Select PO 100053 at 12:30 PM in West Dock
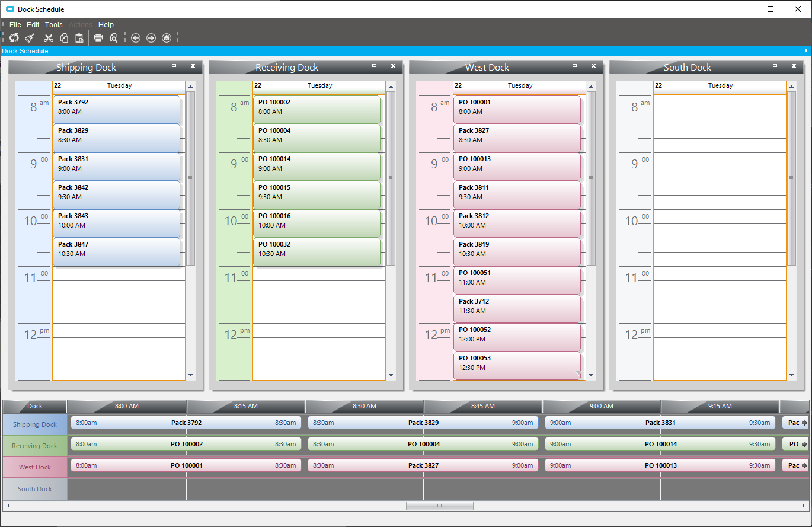 (x=517, y=366)
